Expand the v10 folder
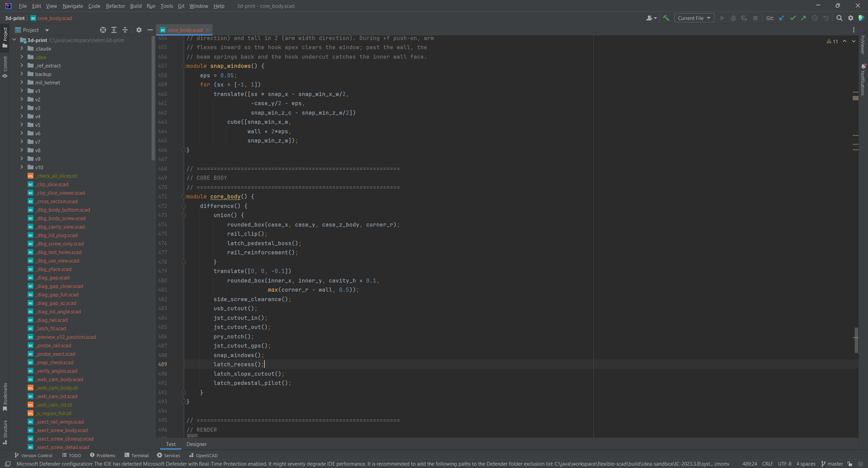 click(x=22, y=167)
